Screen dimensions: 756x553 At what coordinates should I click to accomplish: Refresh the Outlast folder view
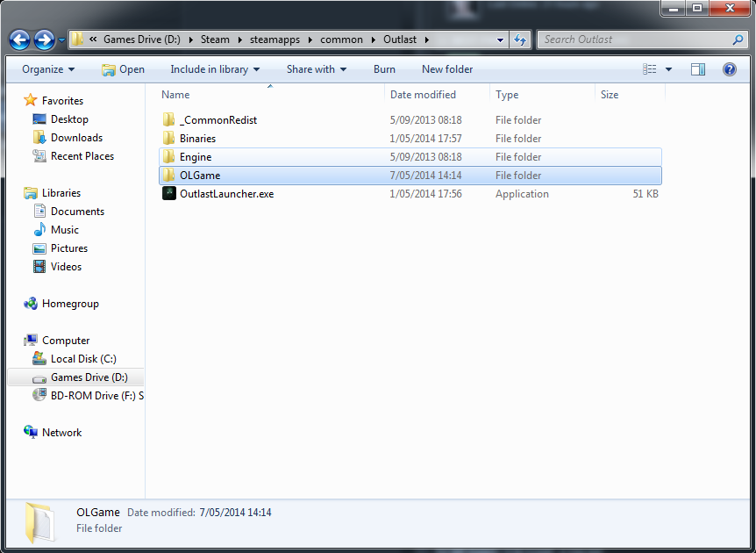coord(520,39)
